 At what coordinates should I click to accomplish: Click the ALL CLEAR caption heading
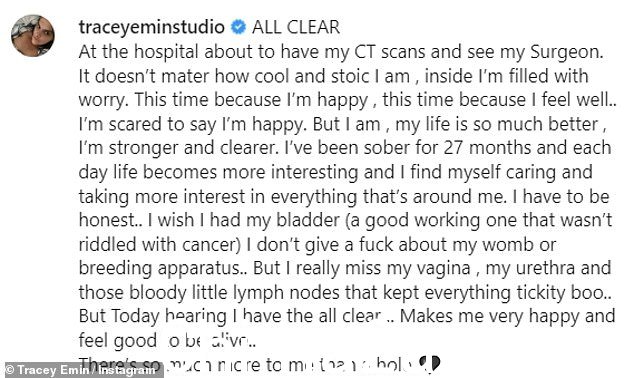coord(296,27)
